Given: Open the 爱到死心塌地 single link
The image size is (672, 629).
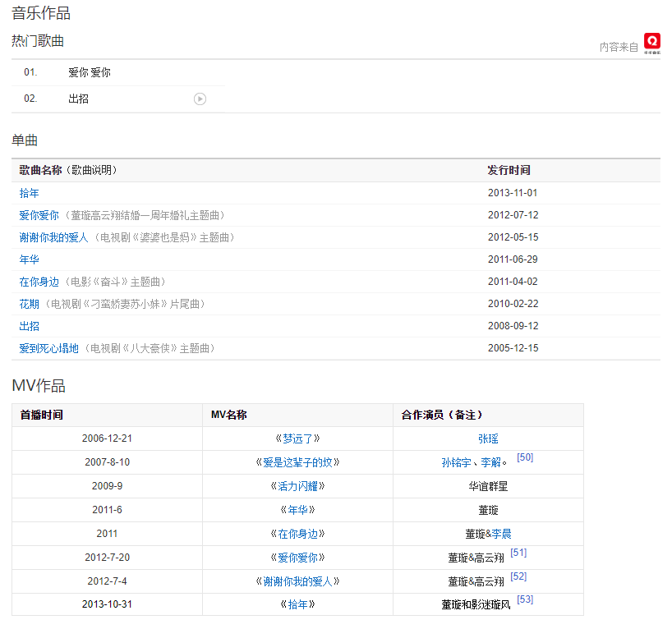Looking at the screenshot, I should point(49,348).
